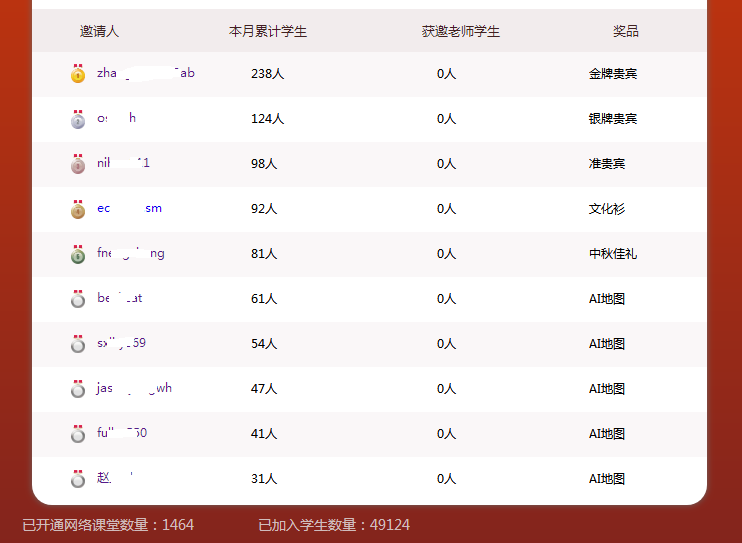This screenshot has height=543, width=742.
Task: Open the inviter link in the 61人 row
Action: tap(119, 298)
